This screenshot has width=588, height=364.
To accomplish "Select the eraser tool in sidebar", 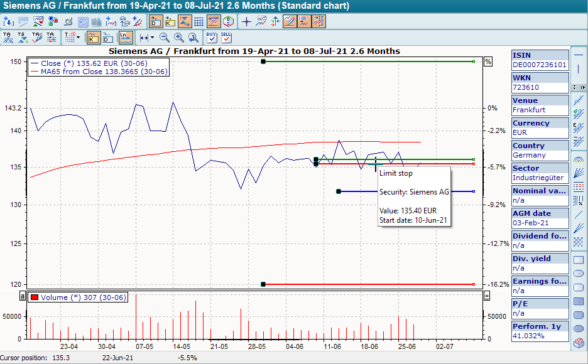I will pos(579,343).
